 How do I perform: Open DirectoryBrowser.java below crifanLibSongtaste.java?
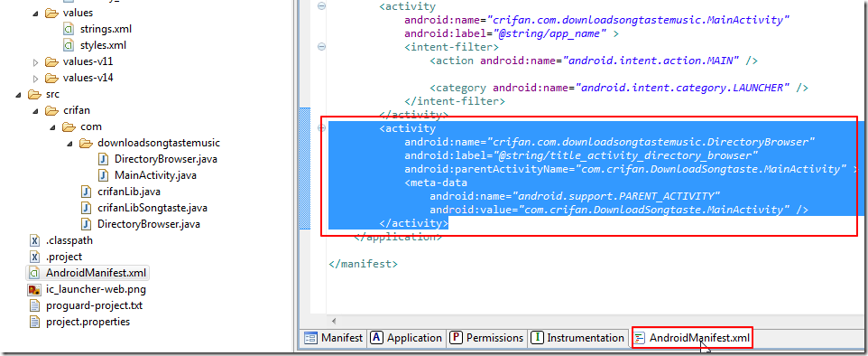click(x=148, y=225)
